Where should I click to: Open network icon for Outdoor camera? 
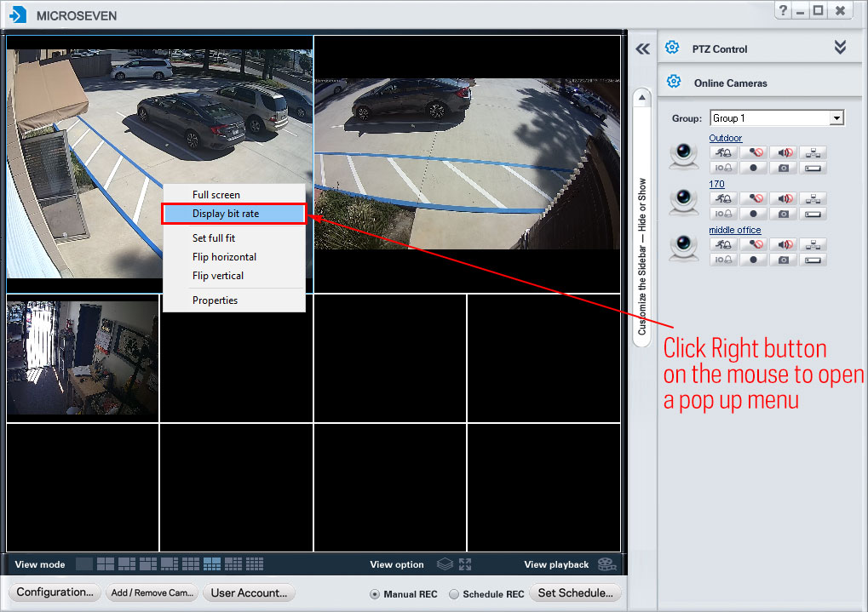[813, 152]
